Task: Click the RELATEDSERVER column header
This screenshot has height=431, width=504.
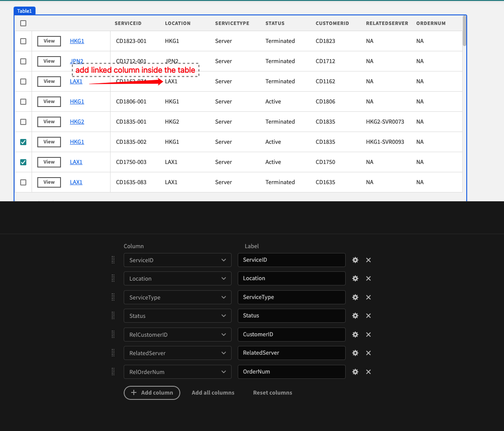Action: 387,23
